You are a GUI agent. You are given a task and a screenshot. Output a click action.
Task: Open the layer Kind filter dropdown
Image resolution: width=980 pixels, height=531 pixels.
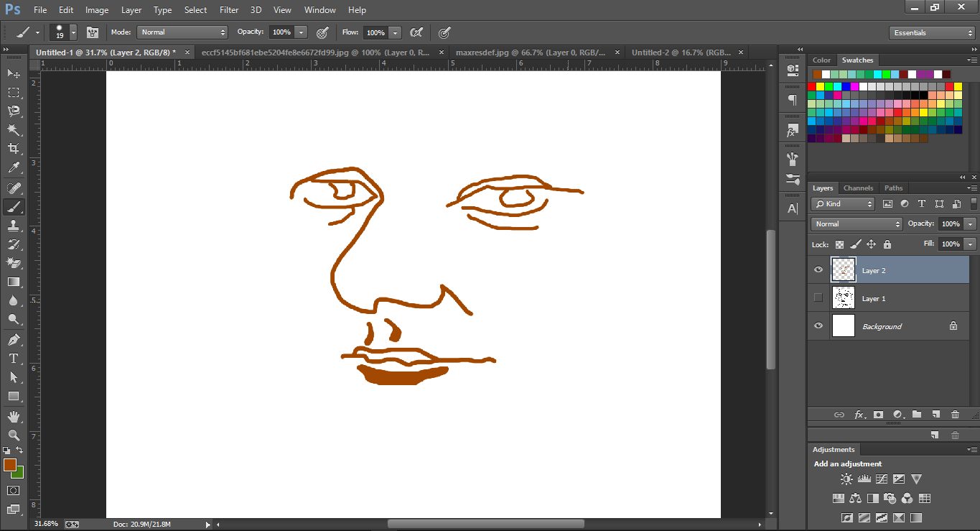pyautogui.click(x=844, y=204)
